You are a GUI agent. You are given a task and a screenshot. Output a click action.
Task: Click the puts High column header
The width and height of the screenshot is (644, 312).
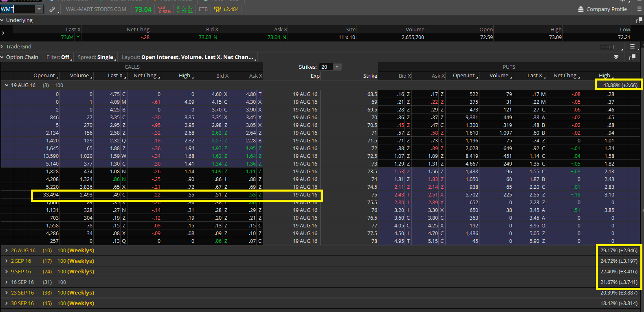pyautogui.click(x=605, y=76)
